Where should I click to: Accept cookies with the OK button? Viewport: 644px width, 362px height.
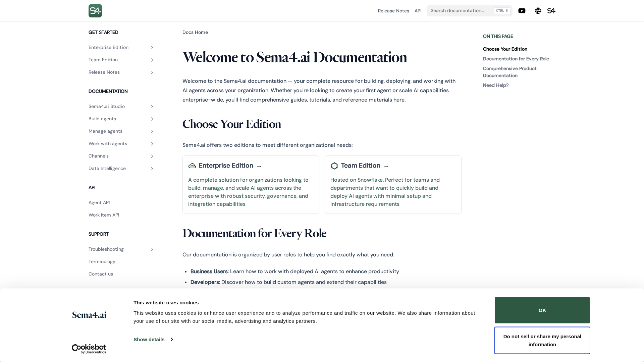pyautogui.click(x=542, y=310)
